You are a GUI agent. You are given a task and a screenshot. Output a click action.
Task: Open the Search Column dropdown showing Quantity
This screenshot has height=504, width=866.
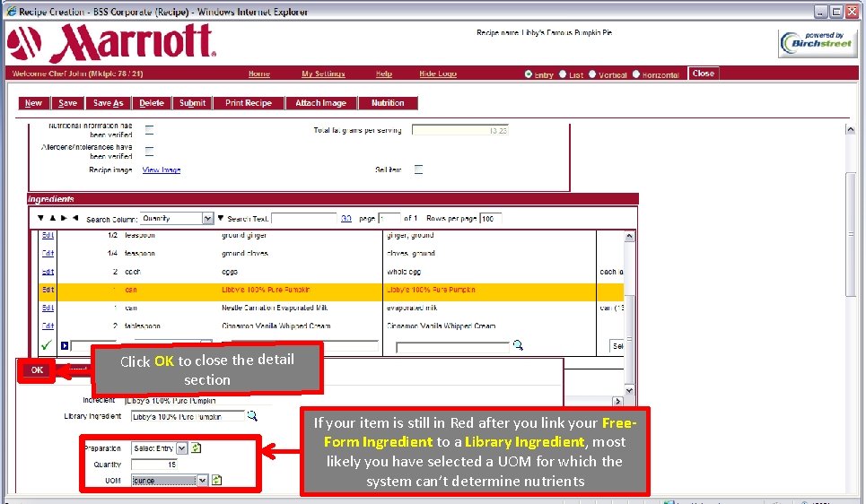tap(177, 219)
